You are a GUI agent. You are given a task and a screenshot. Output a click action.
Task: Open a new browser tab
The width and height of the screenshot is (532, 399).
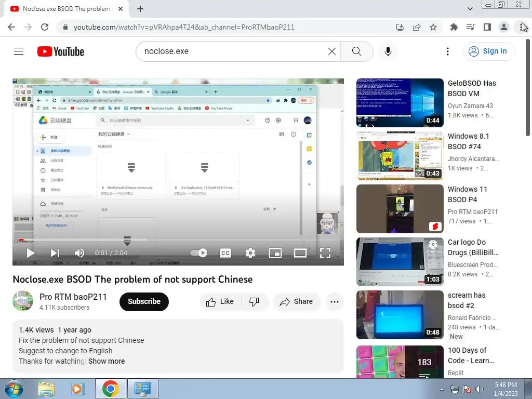pos(140,9)
